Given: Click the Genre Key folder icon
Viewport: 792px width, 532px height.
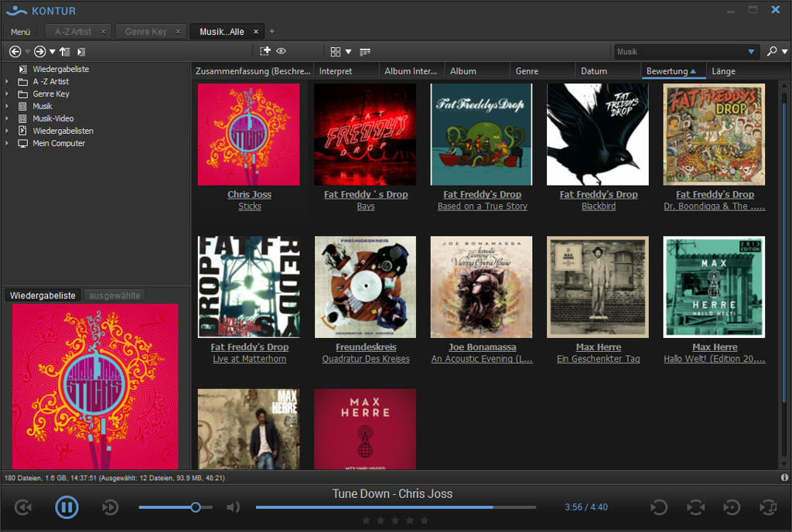Looking at the screenshot, I should point(22,94).
